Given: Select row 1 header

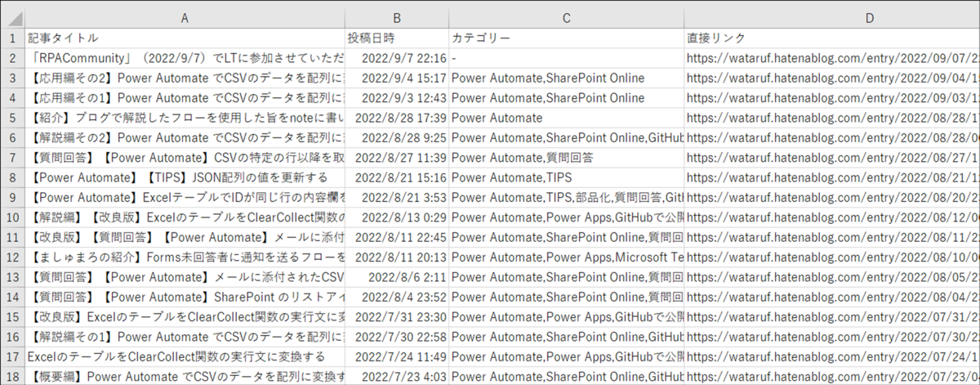Looking at the screenshot, I should (12, 38).
